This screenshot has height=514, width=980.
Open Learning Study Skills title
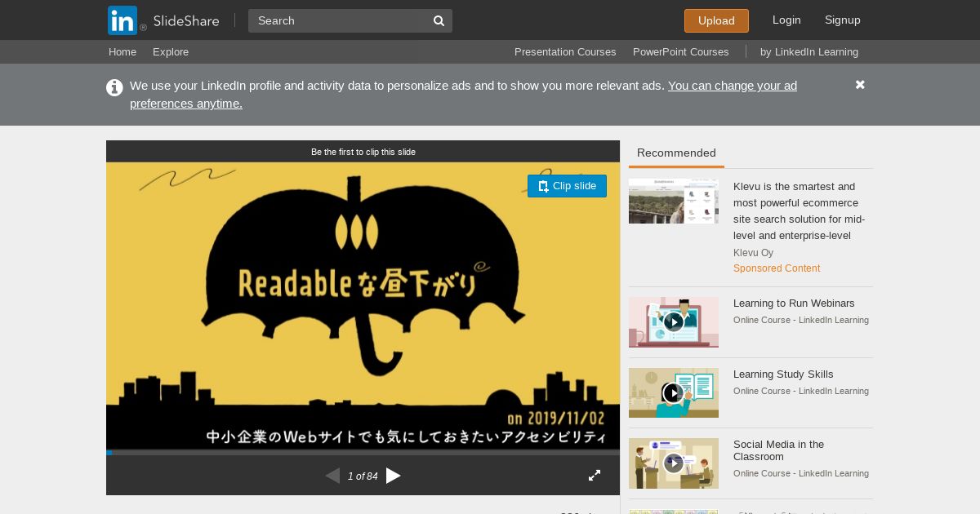(x=783, y=374)
